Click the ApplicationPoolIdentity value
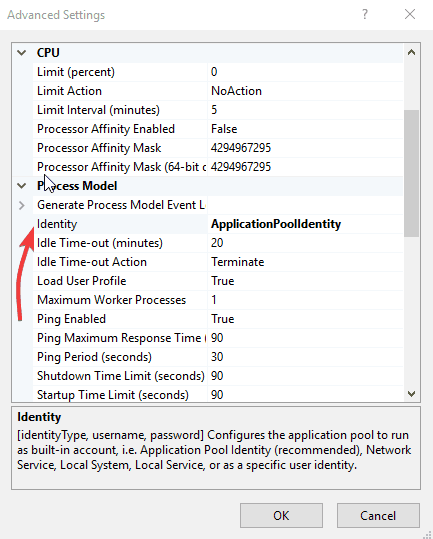 pyautogui.click(x=276, y=224)
